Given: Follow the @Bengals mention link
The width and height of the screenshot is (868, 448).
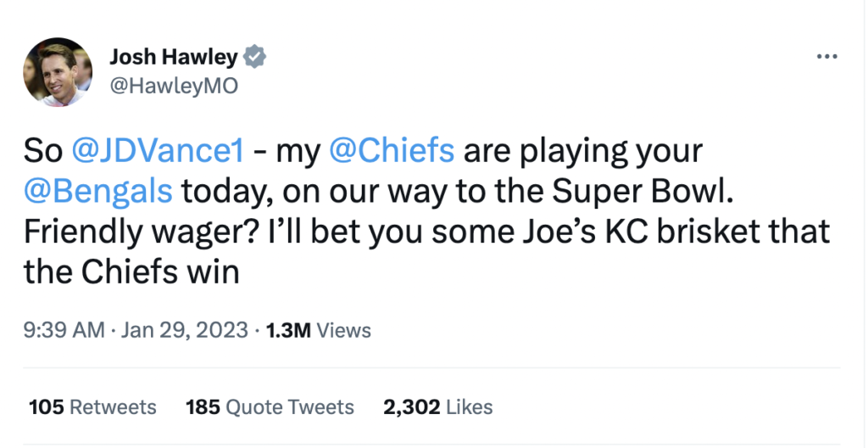Looking at the screenshot, I should 99,192.
